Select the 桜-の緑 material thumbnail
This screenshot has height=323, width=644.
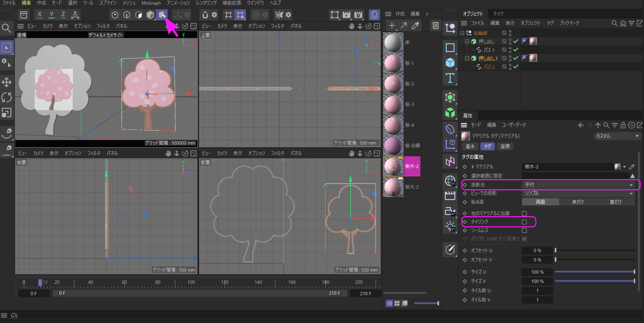pyautogui.click(x=393, y=146)
